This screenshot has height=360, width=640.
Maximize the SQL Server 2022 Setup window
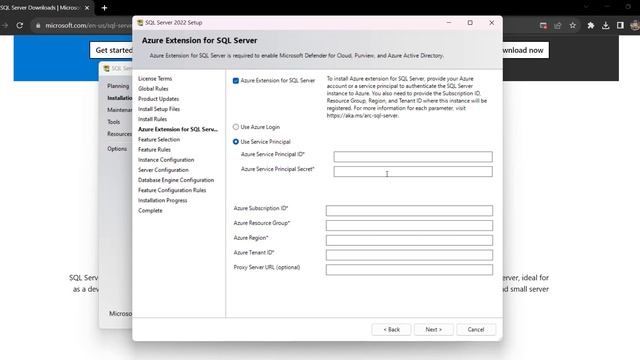click(x=470, y=23)
